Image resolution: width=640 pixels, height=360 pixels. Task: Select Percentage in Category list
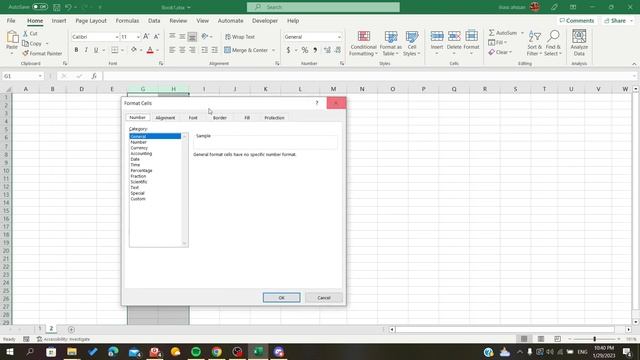[x=141, y=170]
